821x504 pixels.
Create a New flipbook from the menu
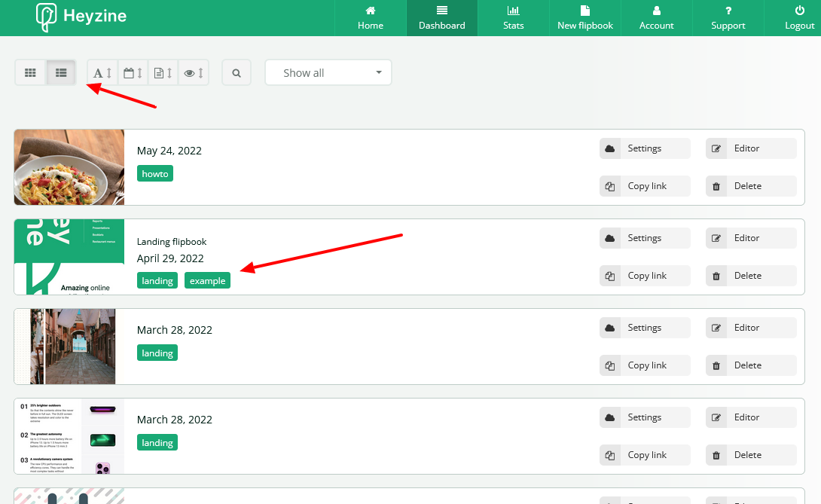pos(584,18)
